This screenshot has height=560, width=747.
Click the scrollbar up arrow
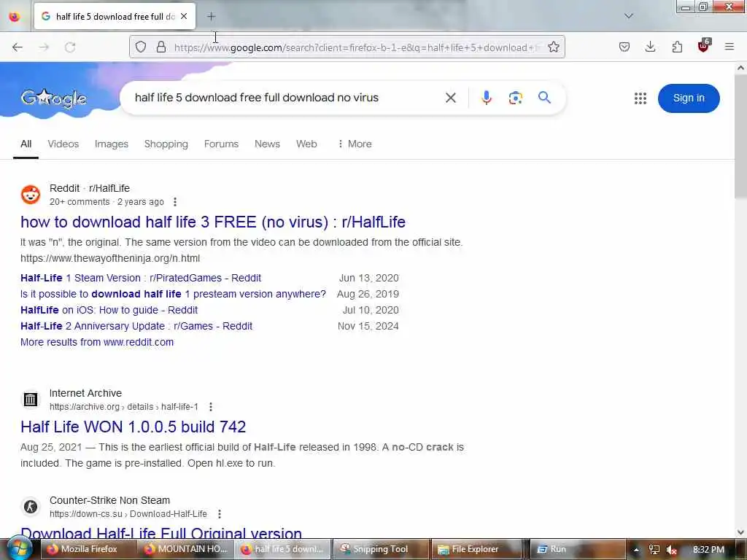click(x=740, y=68)
